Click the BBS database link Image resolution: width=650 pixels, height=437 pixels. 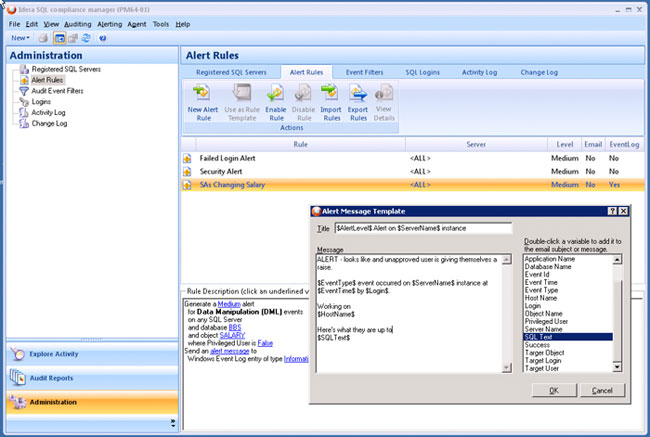235,328
